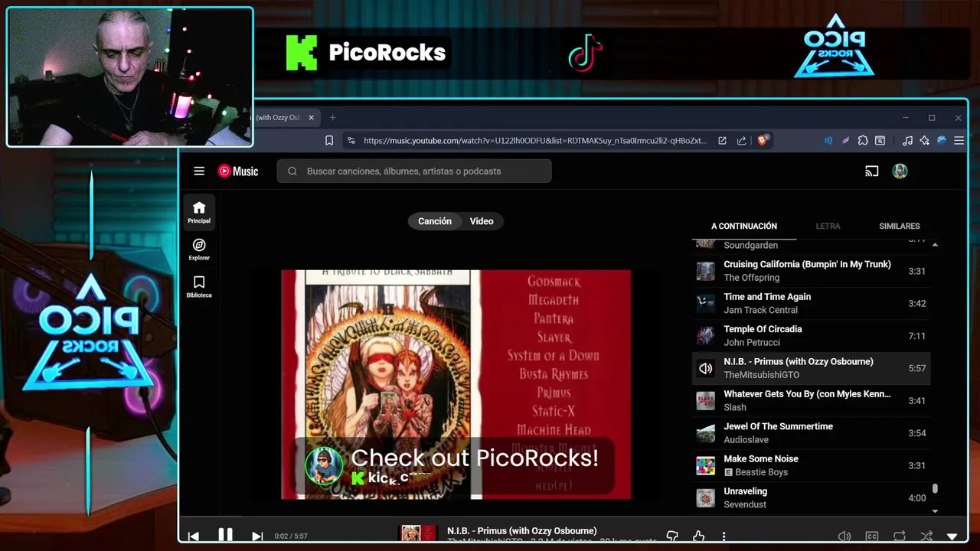Click the browser URL address bar
The height and width of the screenshot is (551, 980).
coord(534,141)
